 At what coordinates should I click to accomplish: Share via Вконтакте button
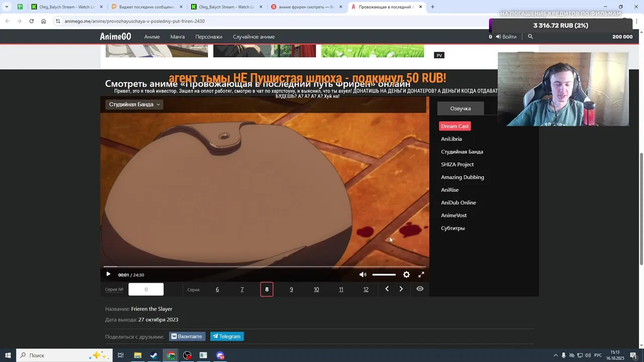(187, 336)
